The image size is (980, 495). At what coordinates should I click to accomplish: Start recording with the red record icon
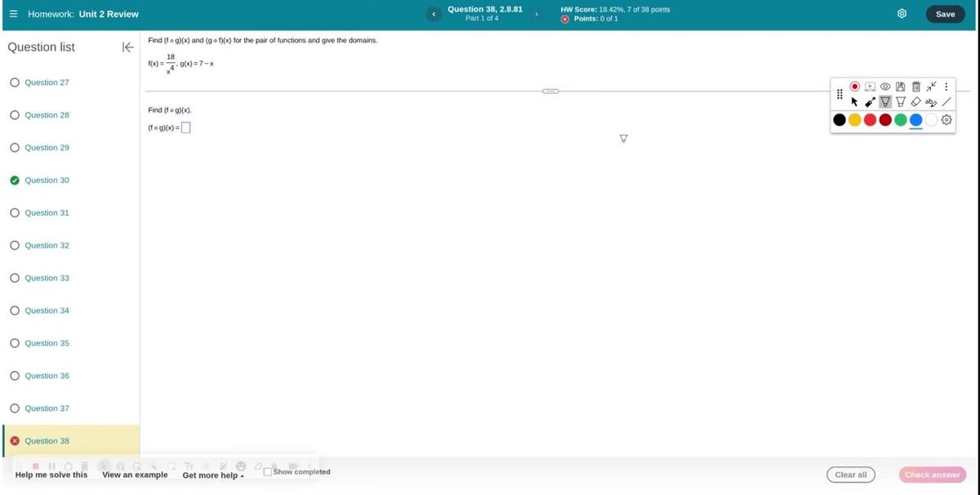tap(855, 86)
